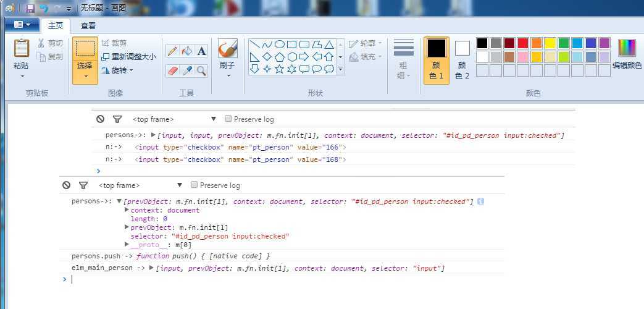Select the Text tool (letter A)
644x309 pixels.
201,51
